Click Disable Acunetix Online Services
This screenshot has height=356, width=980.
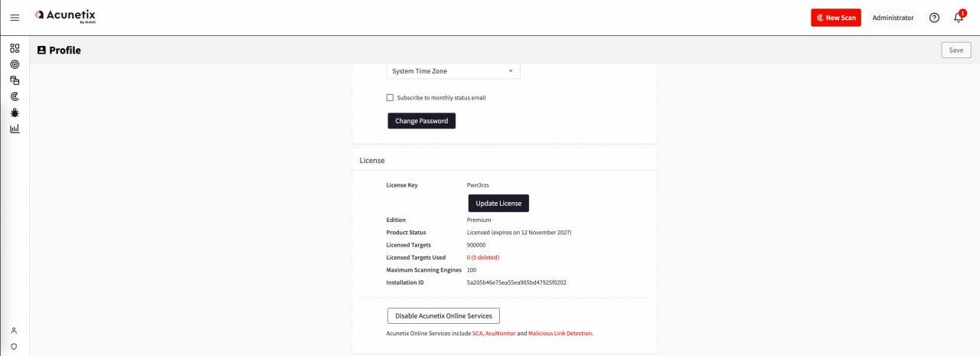point(443,315)
